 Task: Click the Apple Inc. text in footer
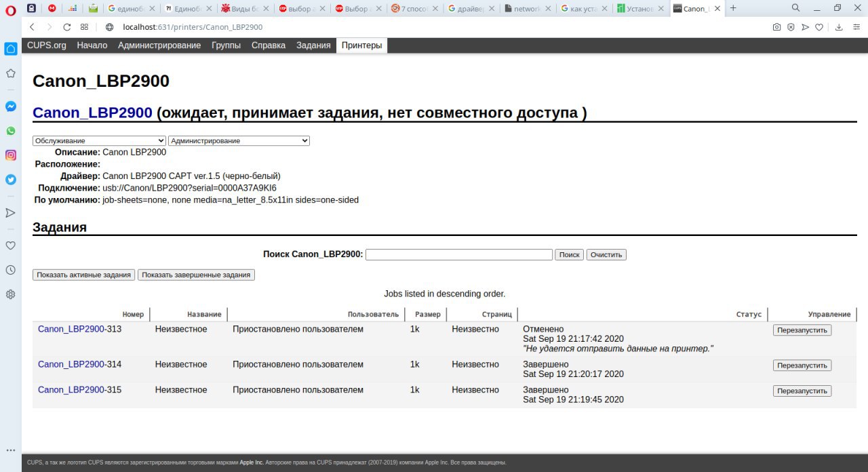(251, 463)
